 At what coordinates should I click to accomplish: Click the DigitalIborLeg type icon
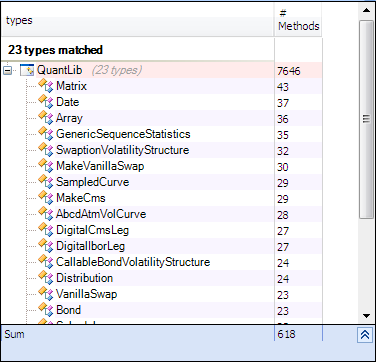pyautogui.click(x=46, y=246)
